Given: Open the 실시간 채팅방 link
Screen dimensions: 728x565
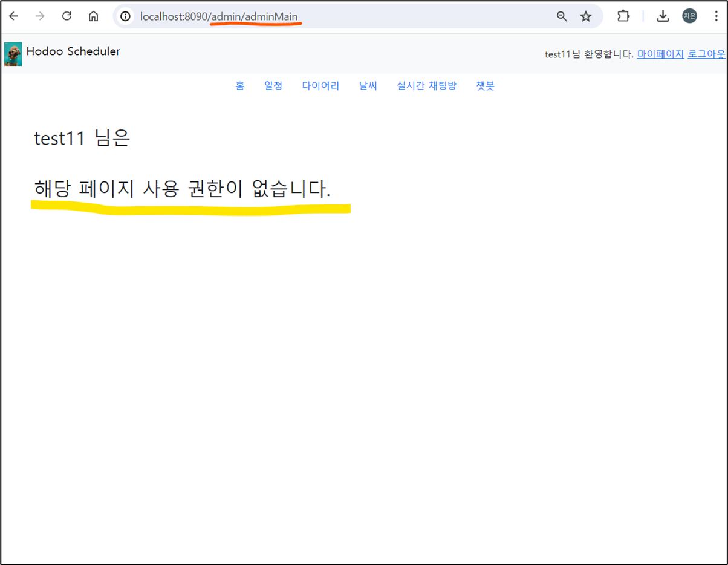Looking at the screenshot, I should click(427, 86).
